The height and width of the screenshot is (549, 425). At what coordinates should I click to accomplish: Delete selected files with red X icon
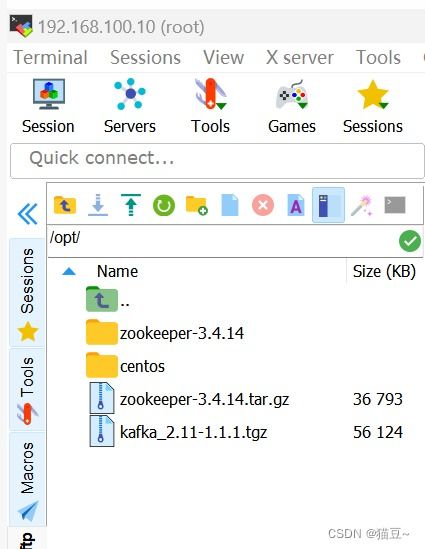pos(263,205)
